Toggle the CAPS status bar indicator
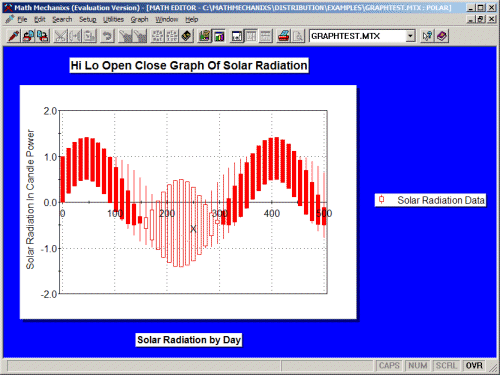The image size is (500, 375). [389, 366]
